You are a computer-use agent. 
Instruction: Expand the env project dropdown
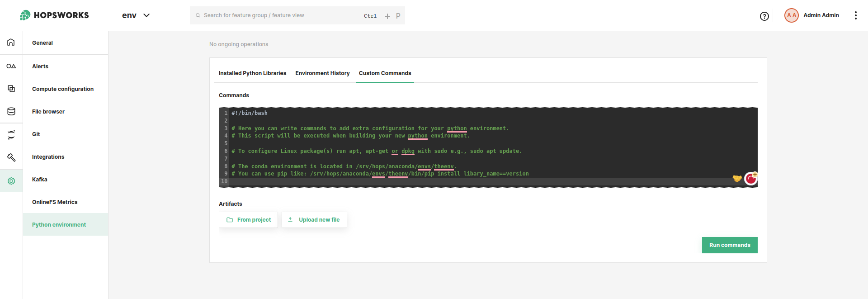(136, 15)
